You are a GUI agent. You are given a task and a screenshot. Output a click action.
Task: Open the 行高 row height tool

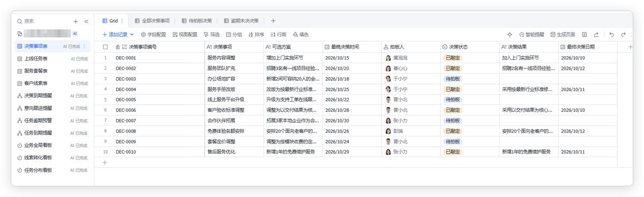pyautogui.click(x=278, y=34)
